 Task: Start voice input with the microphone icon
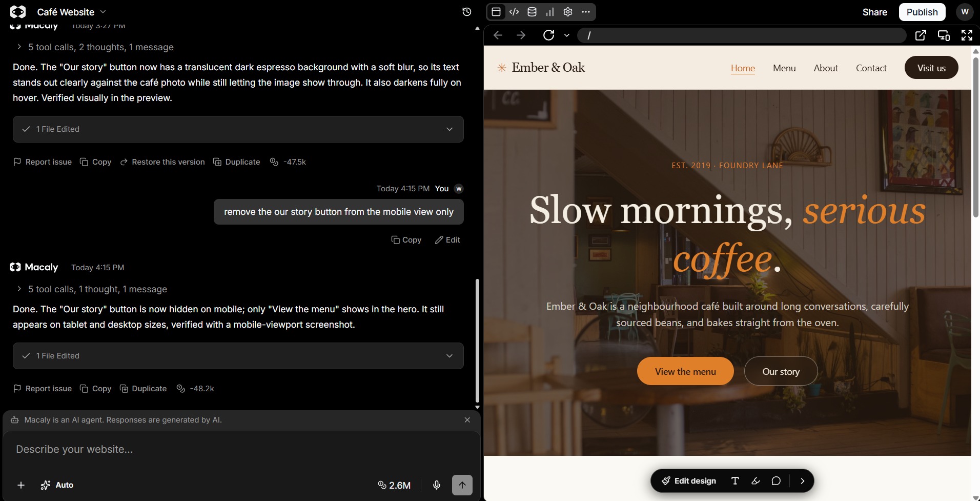[x=437, y=485]
